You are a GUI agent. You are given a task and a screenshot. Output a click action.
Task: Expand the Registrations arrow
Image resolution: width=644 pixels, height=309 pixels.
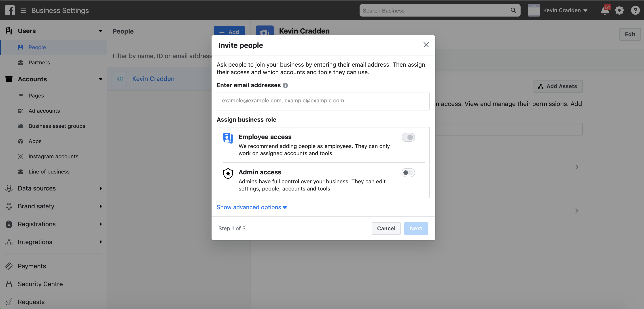[x=100, y=224]
